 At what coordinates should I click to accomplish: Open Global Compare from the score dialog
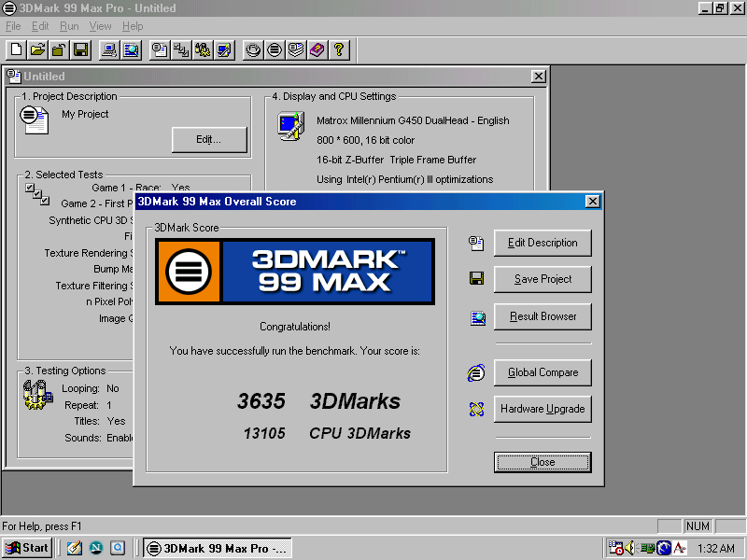pos(543,372)
